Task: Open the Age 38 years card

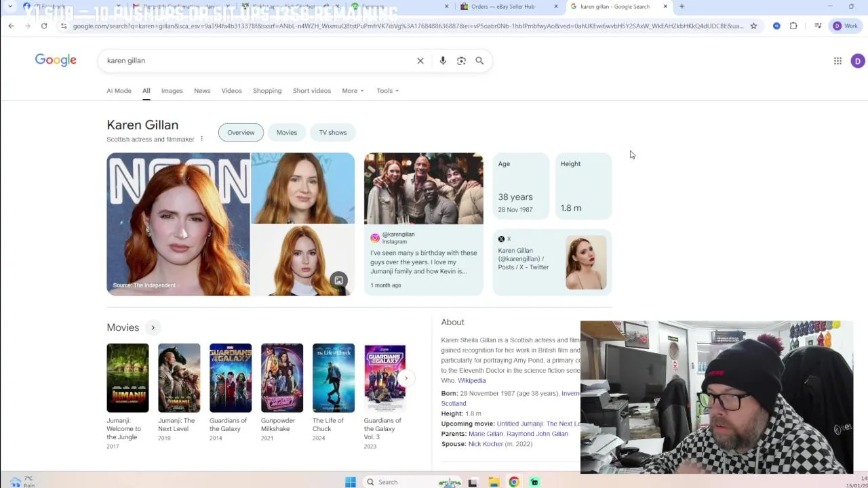Action: click(521, 186)
